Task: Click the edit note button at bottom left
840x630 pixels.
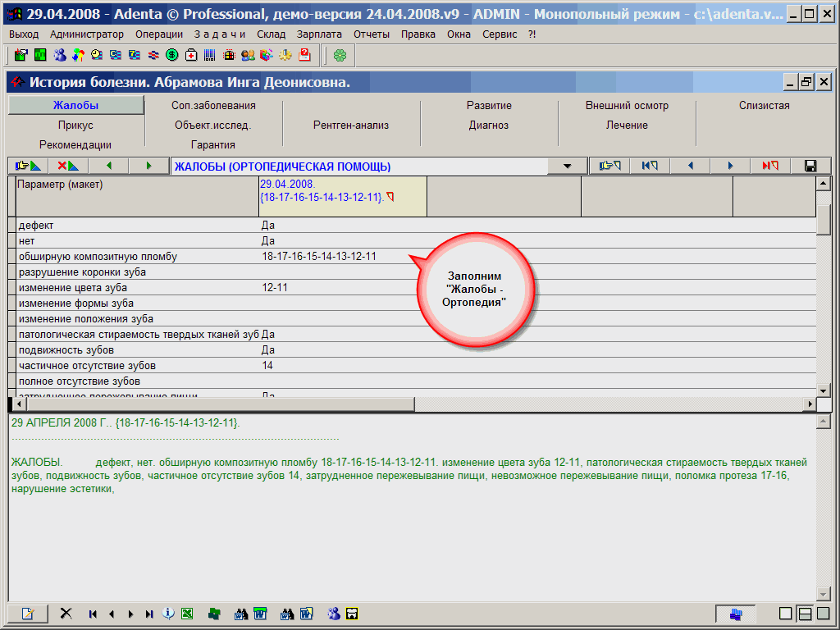Action: click(x=28, y=614)
